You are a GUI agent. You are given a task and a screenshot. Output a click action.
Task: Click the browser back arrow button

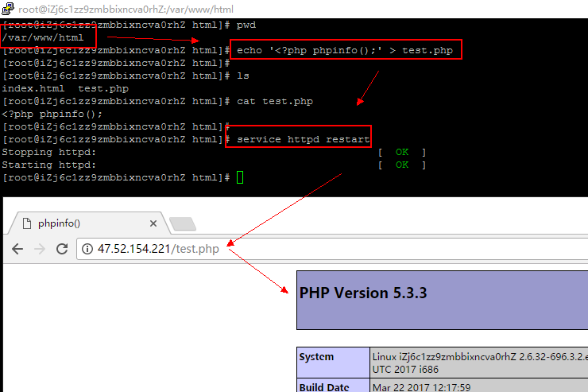[17, 249]
